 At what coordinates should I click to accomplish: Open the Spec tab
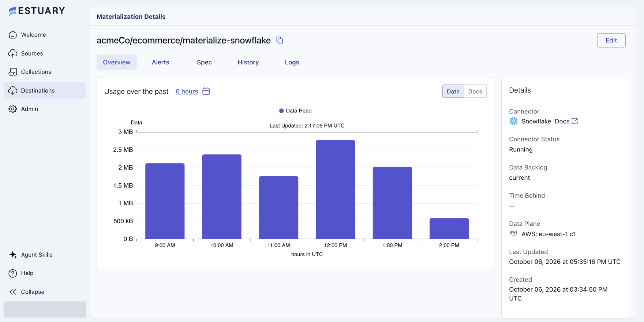pos(204,62)
